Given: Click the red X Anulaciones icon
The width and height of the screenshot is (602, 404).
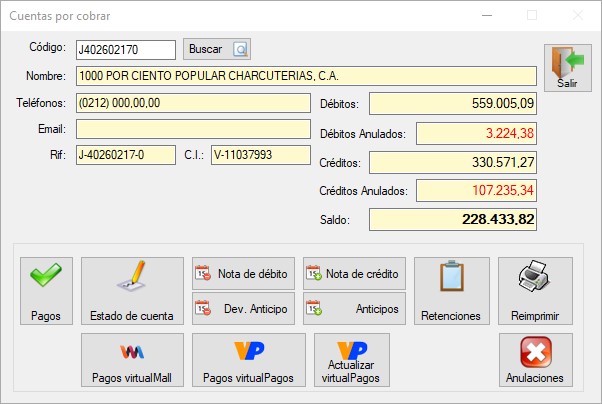Looking at the screenshot, I should pos(536,352).
